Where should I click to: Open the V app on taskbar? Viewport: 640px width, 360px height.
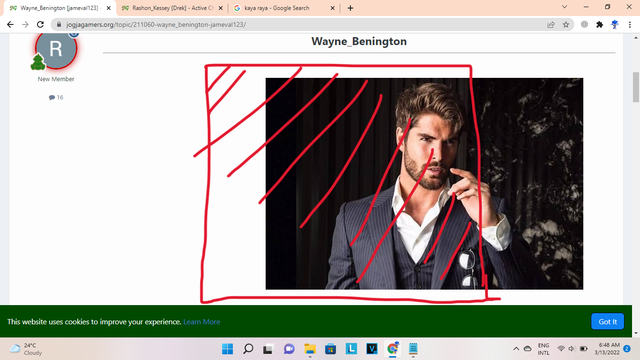[371, 349]
